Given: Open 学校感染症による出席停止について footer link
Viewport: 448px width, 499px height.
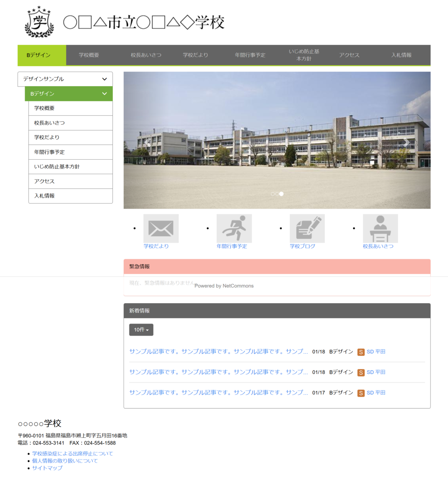Looking at the screenshot, I should click(x=72, y=454).
